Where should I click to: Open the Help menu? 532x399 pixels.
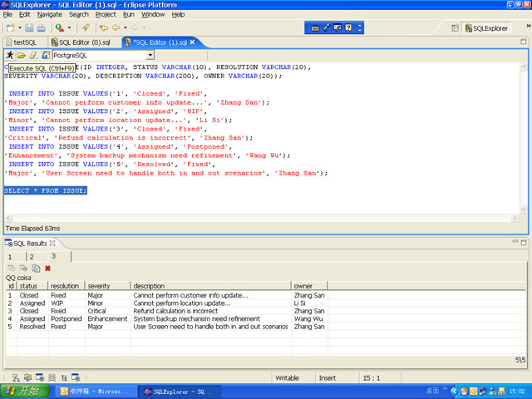pos(178,15)
